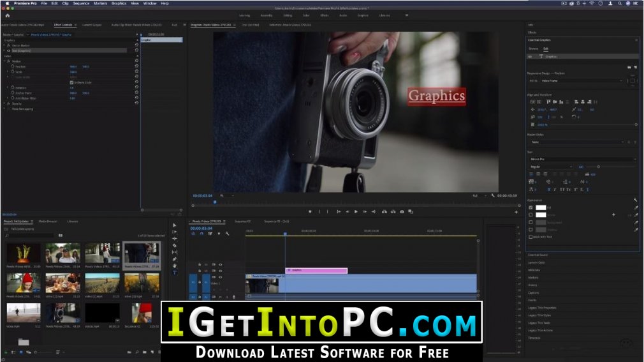Open the Browse tab in Essential Graphics
The image size is (644, 362).
click(533, 49)
